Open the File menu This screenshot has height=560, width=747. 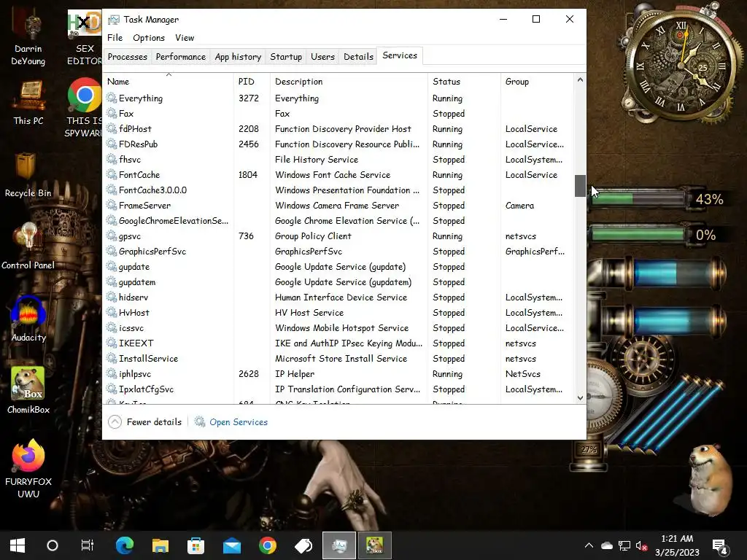click(x=115, y=38)
